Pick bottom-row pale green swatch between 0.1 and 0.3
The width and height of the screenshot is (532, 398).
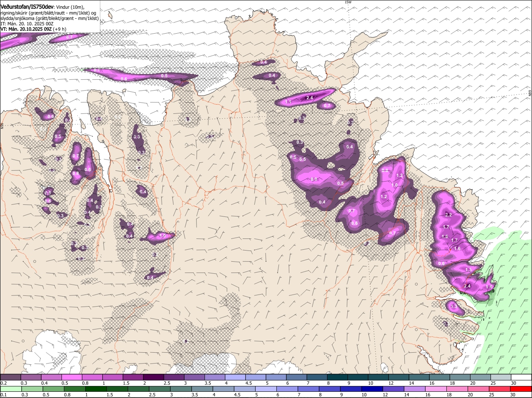(10, 389)
